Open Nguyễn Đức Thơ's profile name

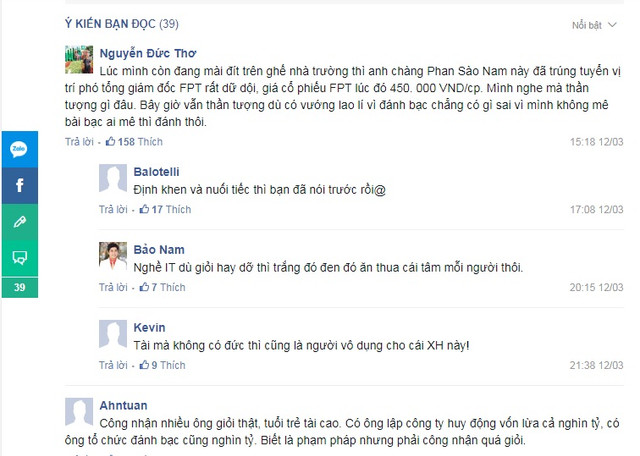tap(148, 53)
